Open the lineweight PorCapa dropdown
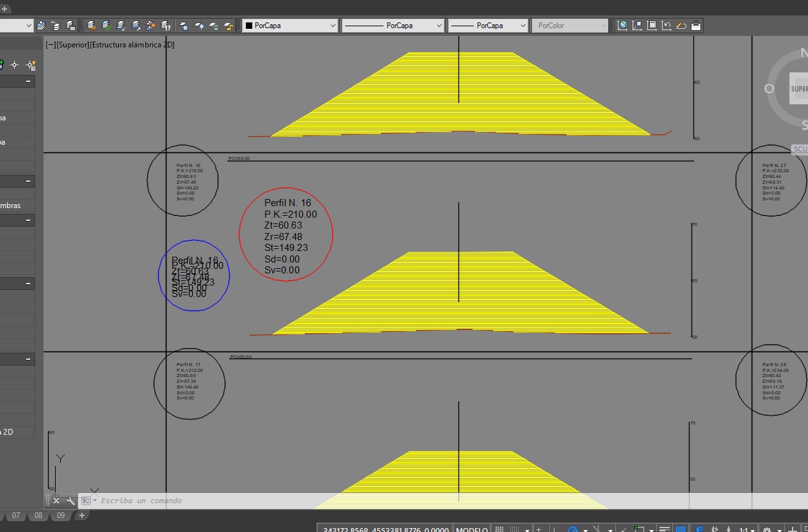 pos(488,26)
